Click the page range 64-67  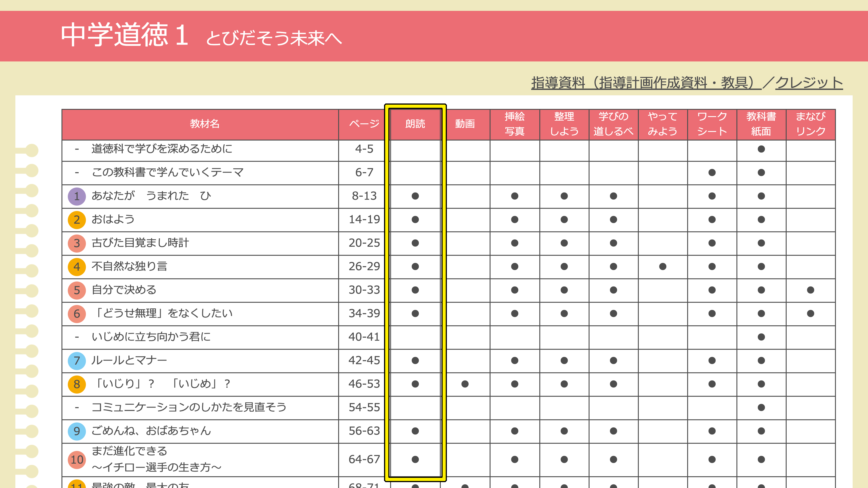364,459
